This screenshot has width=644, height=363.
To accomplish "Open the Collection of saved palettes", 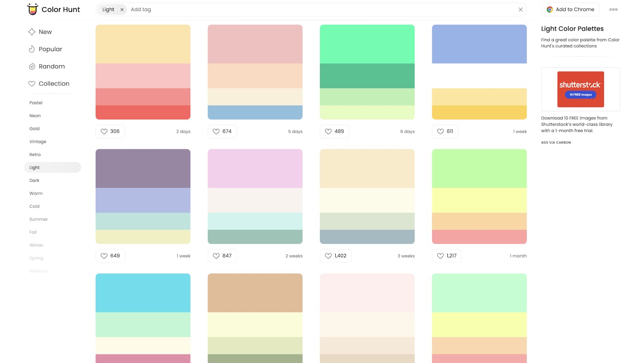I will [53, 83].
